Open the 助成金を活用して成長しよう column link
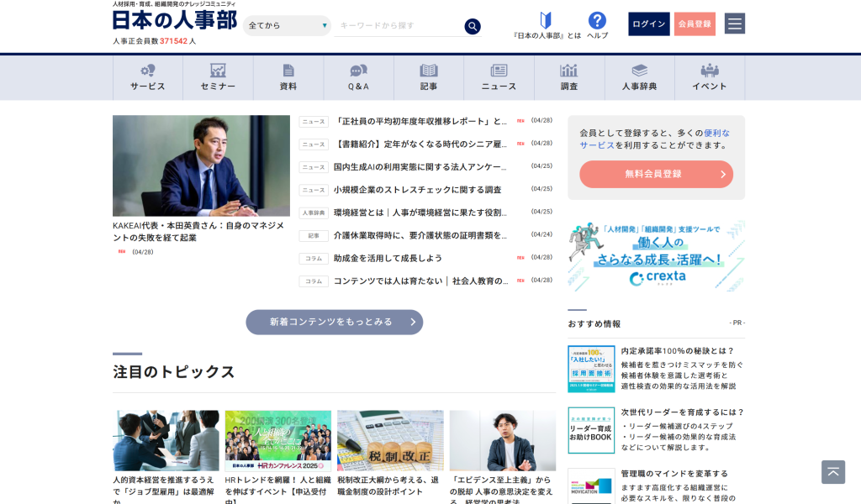 [388, 259]
